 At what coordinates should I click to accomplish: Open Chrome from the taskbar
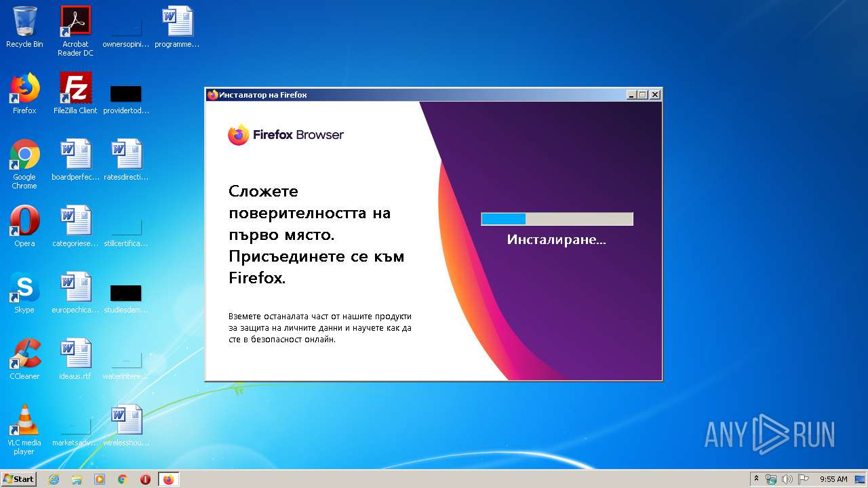pos(123,479)
